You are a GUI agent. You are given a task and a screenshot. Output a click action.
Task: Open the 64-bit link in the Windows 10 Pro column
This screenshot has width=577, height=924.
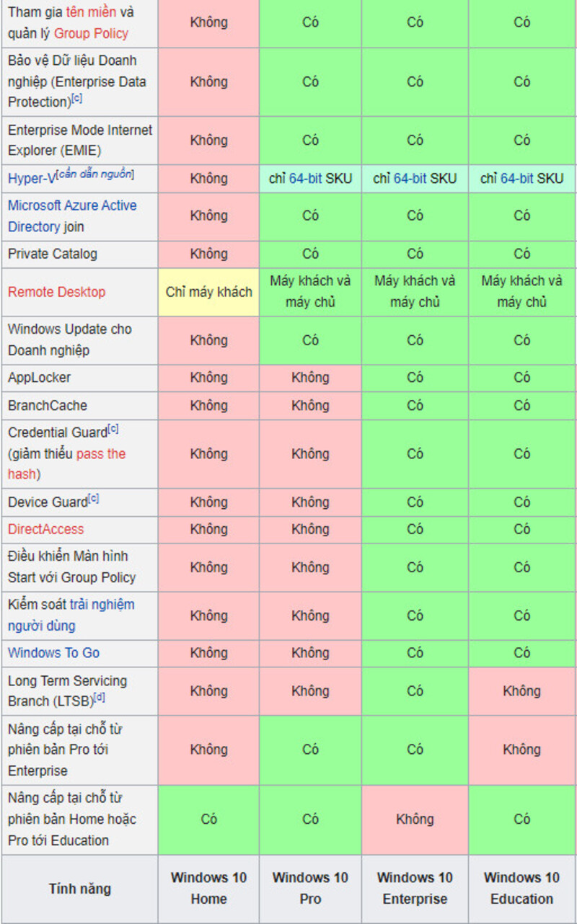(305, 178)
